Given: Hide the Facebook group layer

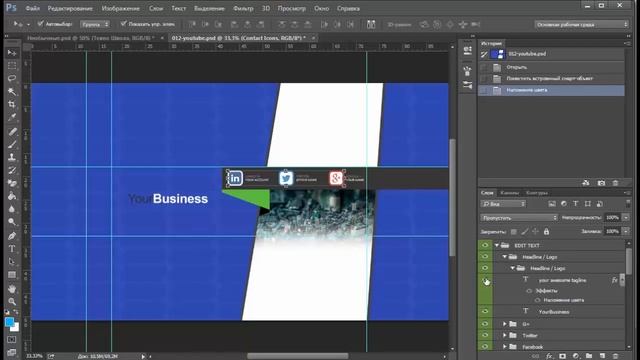Looking at the screenshot, I should click(485, 347).
